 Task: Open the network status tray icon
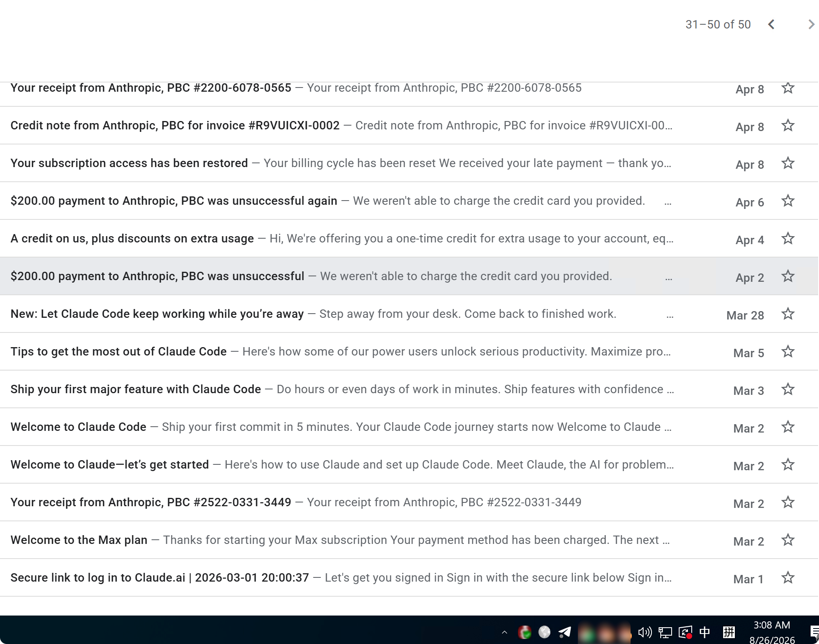click(x=665, y=632)
